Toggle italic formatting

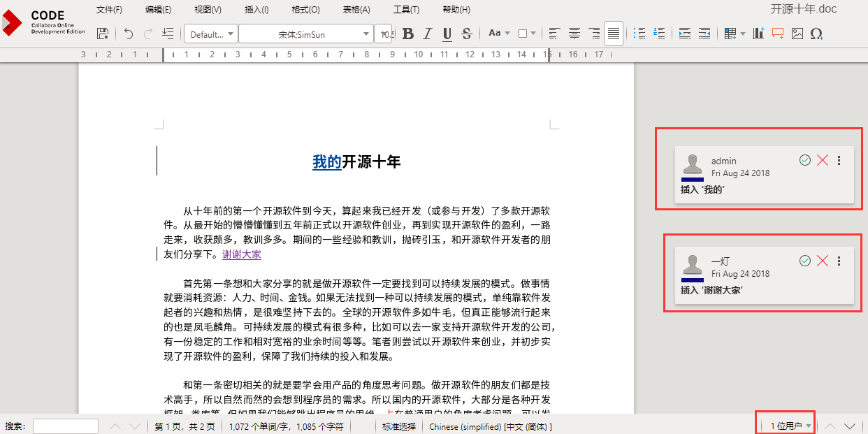point(428,34)
